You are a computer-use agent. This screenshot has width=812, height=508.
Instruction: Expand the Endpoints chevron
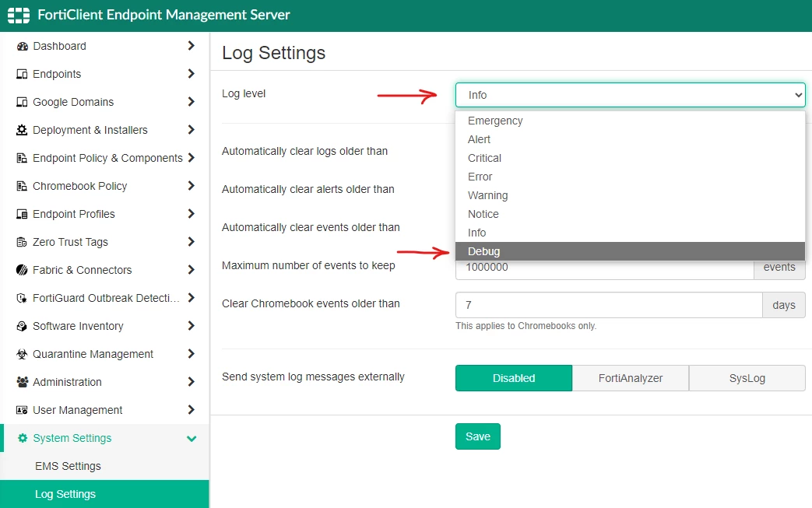[x=191, y=73]
